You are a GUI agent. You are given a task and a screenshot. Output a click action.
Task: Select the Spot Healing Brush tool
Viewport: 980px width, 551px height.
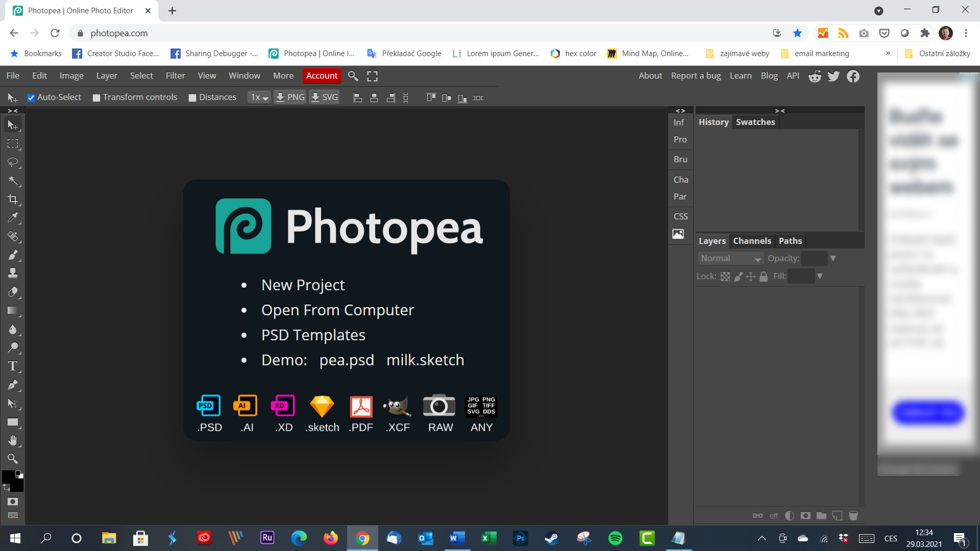click(13, 236)
